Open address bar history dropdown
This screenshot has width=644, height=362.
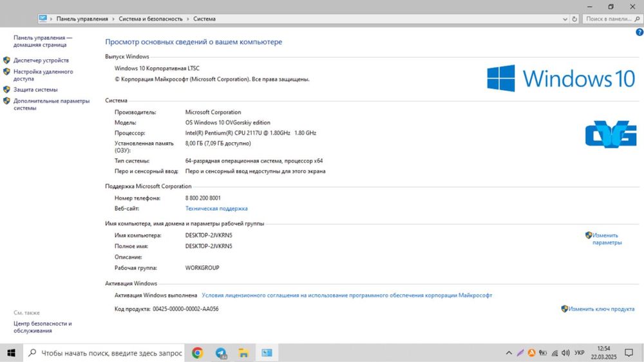(565, 19)
